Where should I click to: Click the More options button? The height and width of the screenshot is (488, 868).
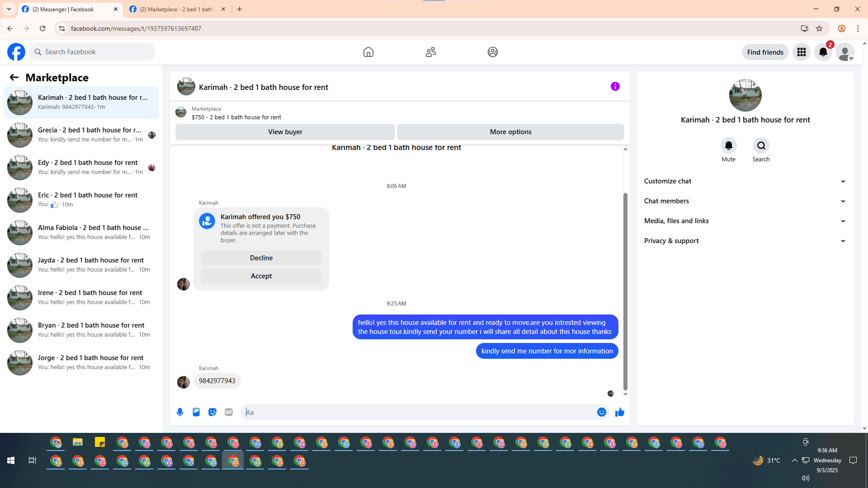510,132
